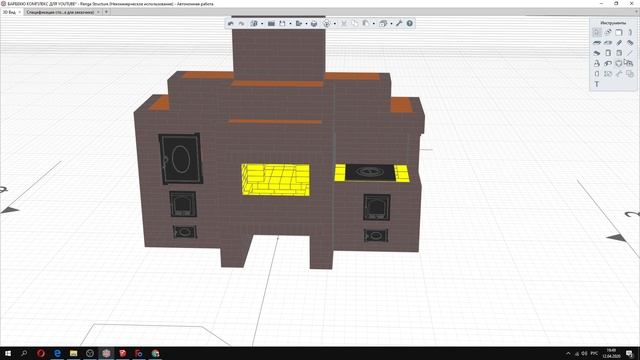Image resolution: width=640 pixels, height=360 pixels.
Task: Open the Windows Start menu
Action: (x=8, y=353)
